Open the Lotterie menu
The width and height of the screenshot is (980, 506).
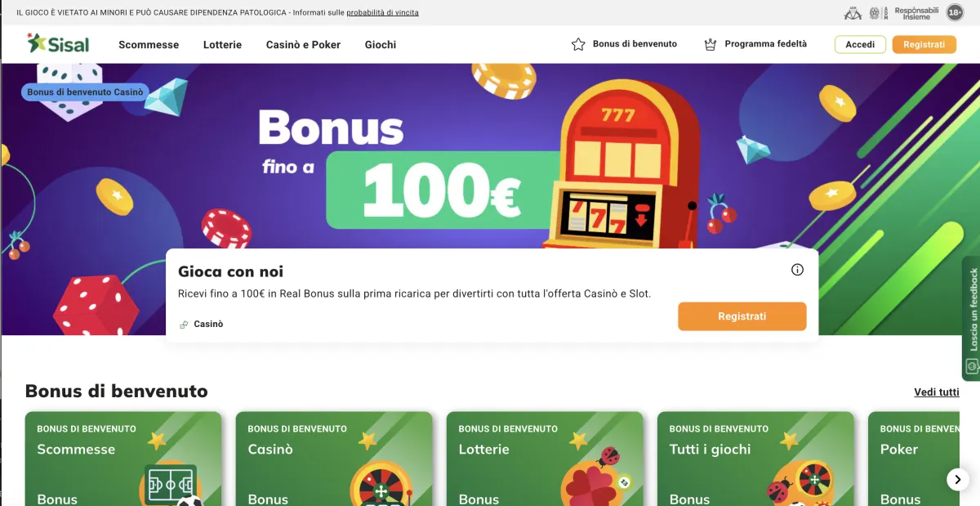coord(222,45)
